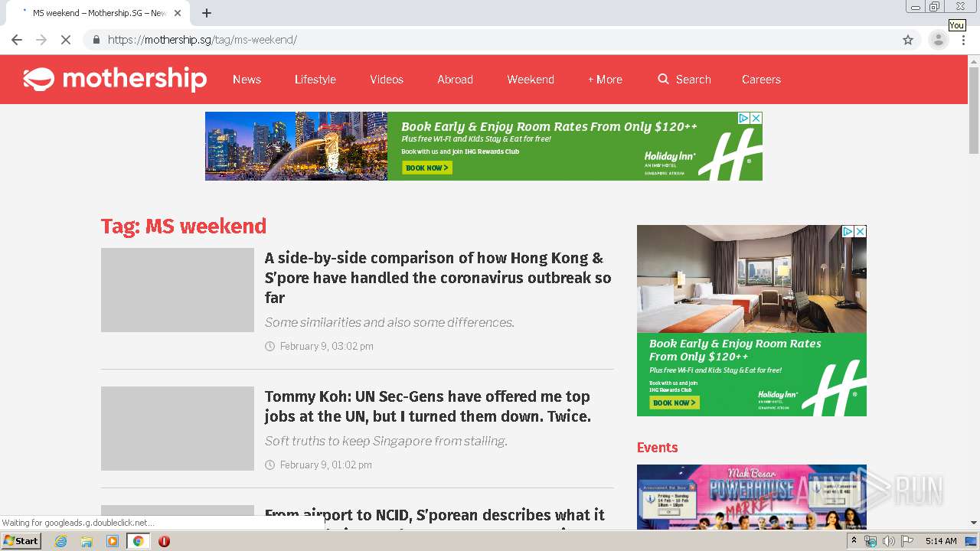980x551 pixels.
Task: Open the Careers page
Action: click(x=761, y=80)
